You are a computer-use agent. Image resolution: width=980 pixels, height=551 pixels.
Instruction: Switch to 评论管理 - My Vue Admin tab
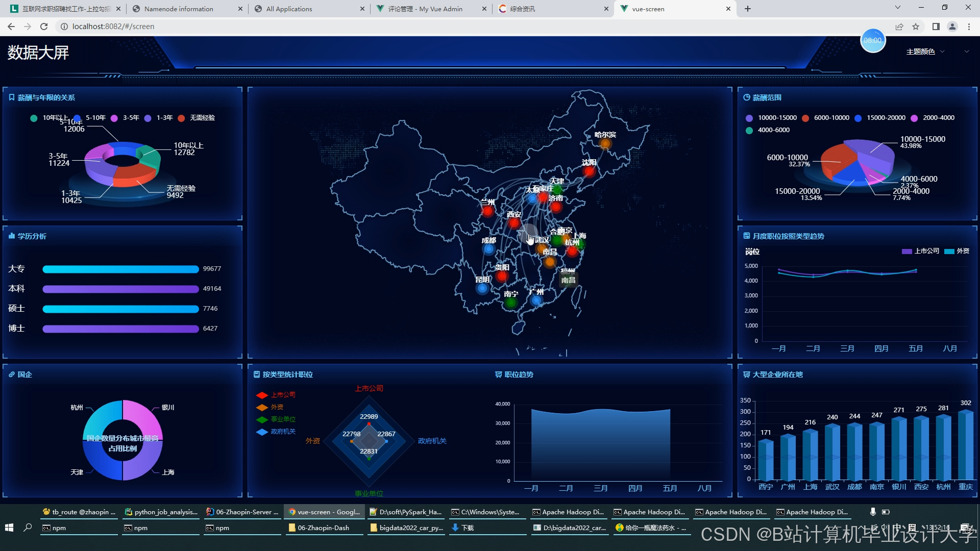[425, 9]
